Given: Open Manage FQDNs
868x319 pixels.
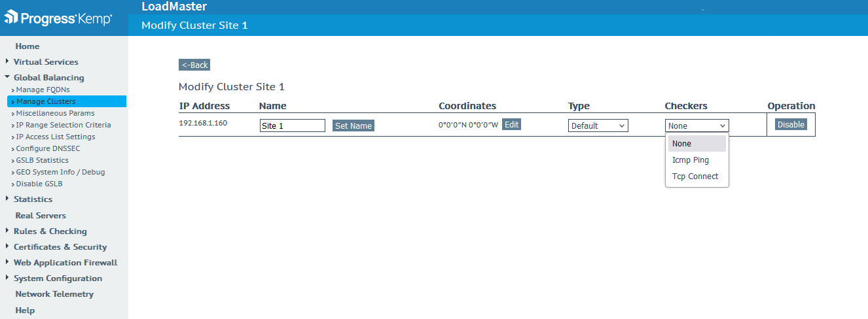Looking at the screenshot, I should [43, 90].
